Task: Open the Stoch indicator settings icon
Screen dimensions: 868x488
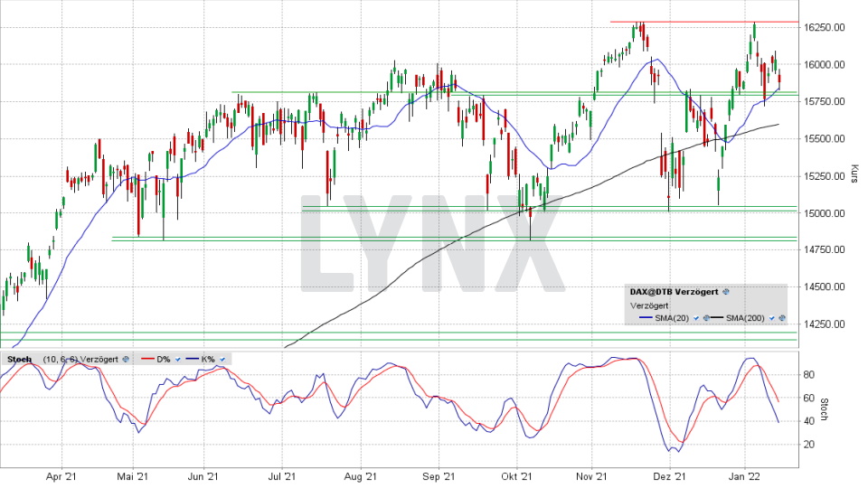Action: pos(126,359)
